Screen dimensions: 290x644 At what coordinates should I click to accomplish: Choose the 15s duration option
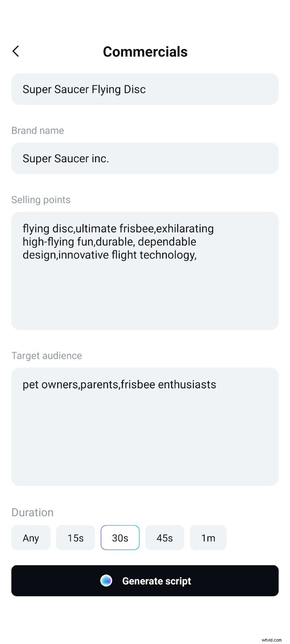tap(75, 538)
